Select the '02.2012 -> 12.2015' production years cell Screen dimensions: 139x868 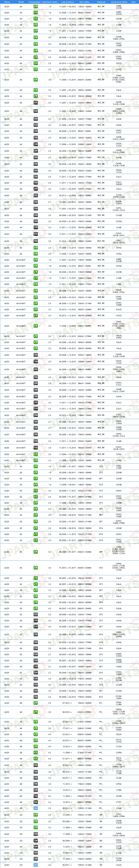pyautogui.click(x=68, y=336)
